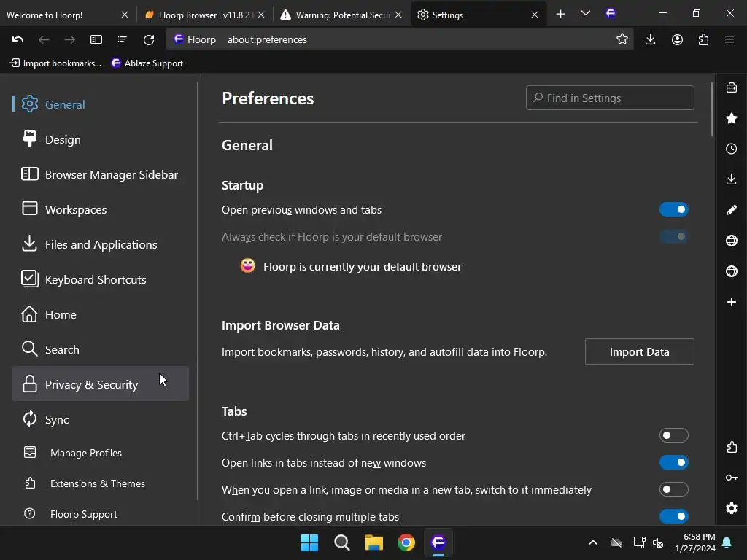Open Home preferences category

point(100,314)
